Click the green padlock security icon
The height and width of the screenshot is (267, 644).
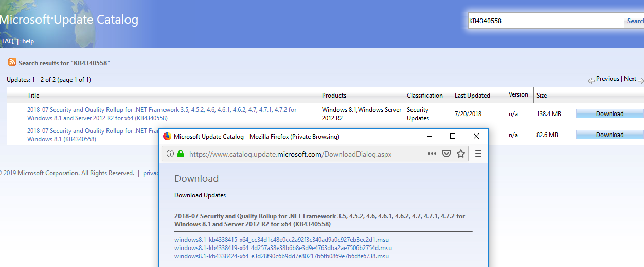(x=181, y=154)
